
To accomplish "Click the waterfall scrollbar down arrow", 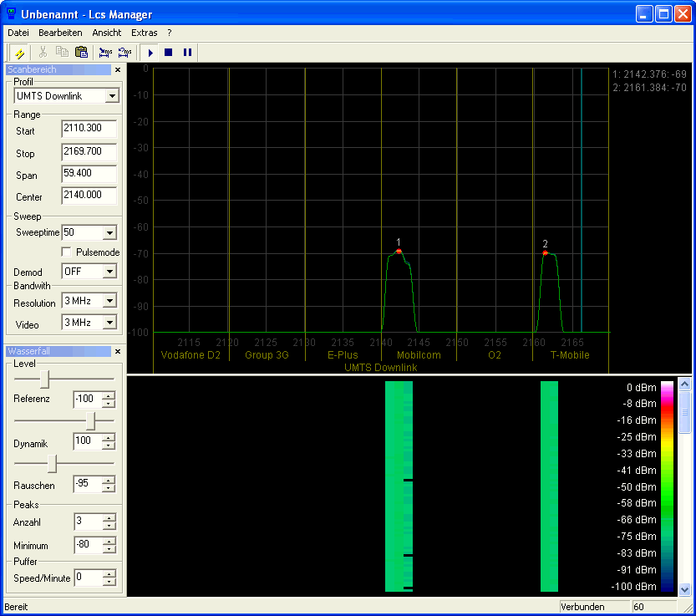I will tap(684, 589).
